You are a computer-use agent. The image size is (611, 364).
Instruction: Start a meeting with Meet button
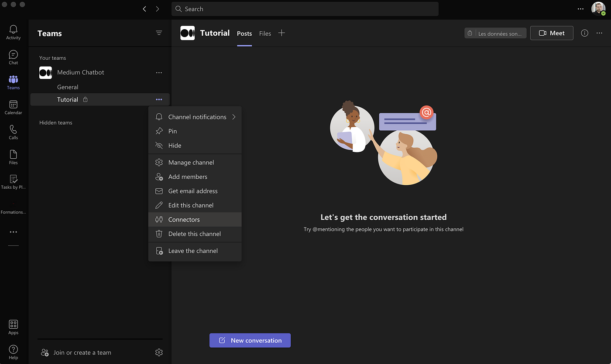tap(552, 33)
